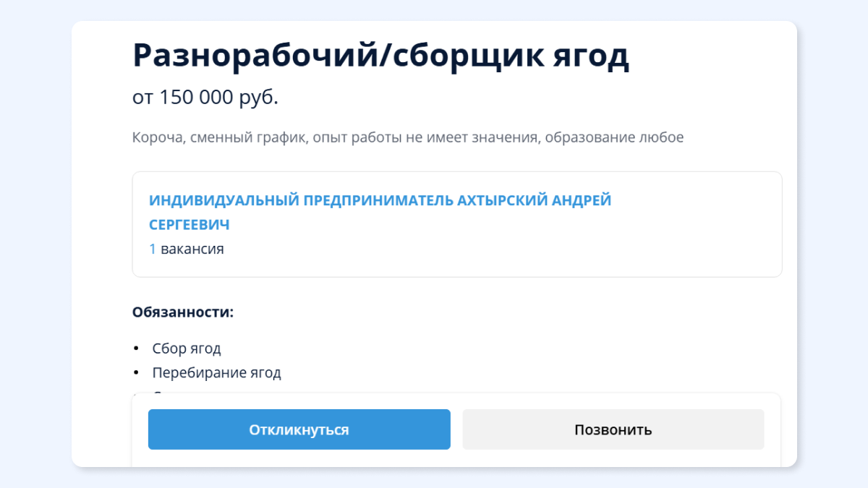868x488 pixels.
Task: Click the bullet before Перебирание ягод
Action: pyautogui.click(x=136, y=373)
